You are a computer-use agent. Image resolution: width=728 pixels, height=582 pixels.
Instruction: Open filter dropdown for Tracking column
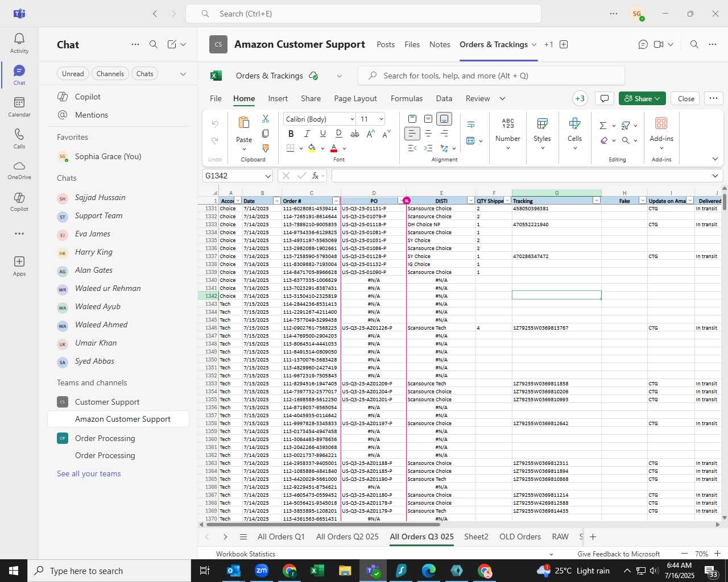coord(597,201)
